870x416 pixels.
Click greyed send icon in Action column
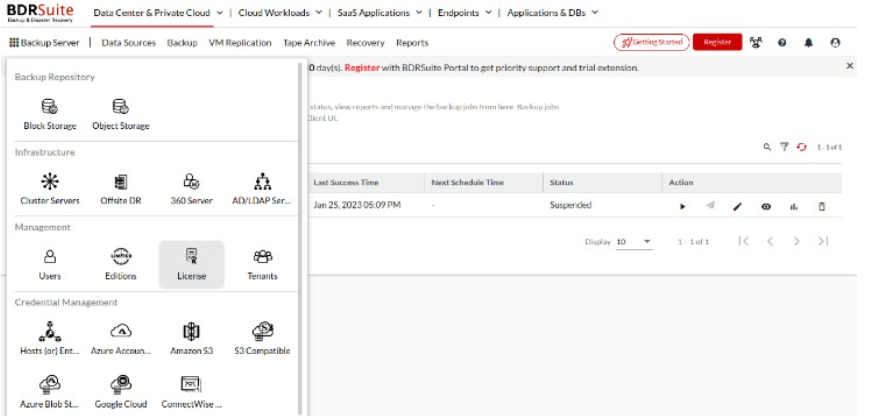click(710, 206)
